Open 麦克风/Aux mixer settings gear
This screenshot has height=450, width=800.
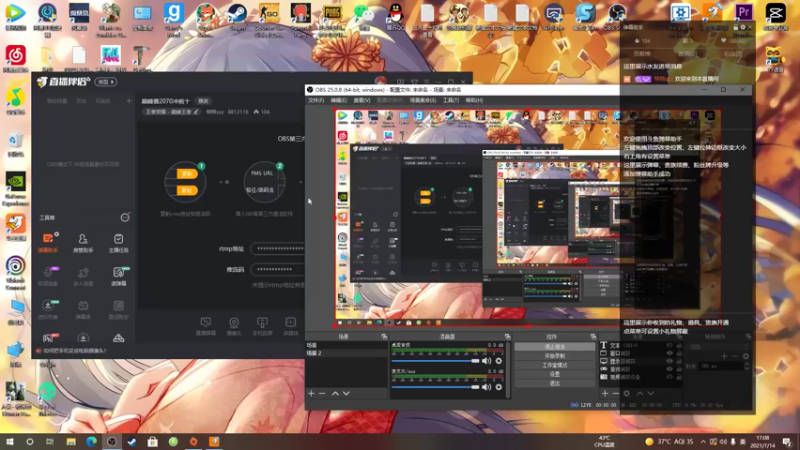click(498, 387)
